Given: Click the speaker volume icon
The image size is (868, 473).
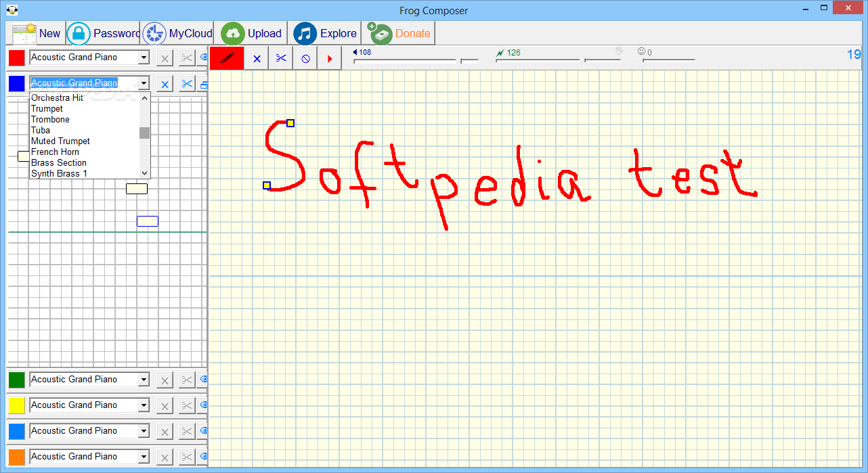Looking at the screenshot, I should [355, 52].
